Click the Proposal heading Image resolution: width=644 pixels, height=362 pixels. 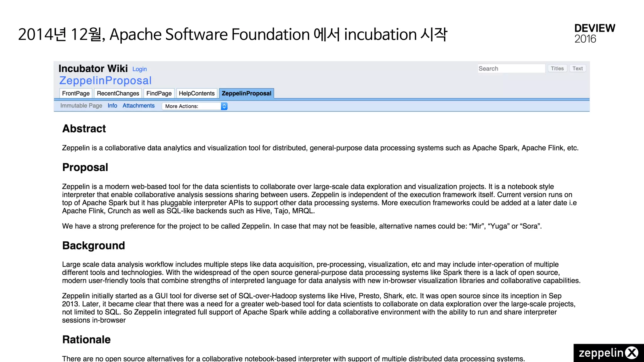(85, 167)
